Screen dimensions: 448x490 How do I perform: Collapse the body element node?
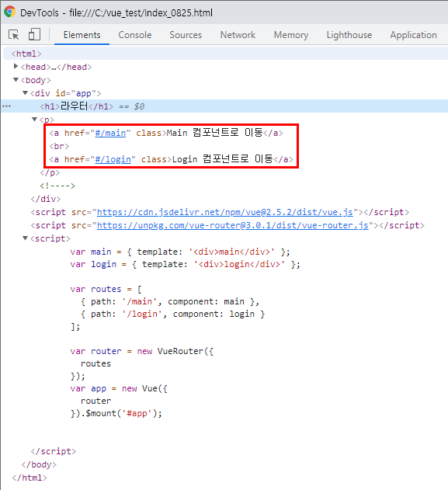tap(16, 80)
